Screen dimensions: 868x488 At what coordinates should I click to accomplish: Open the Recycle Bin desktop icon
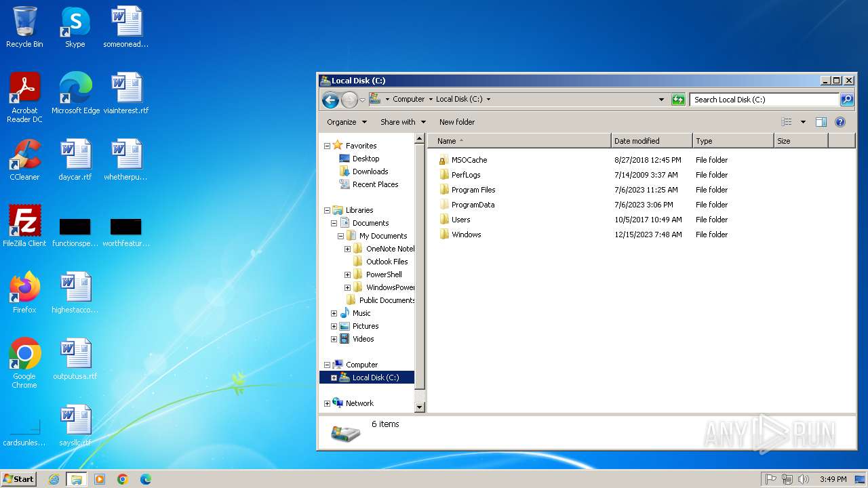click(24, 27)
